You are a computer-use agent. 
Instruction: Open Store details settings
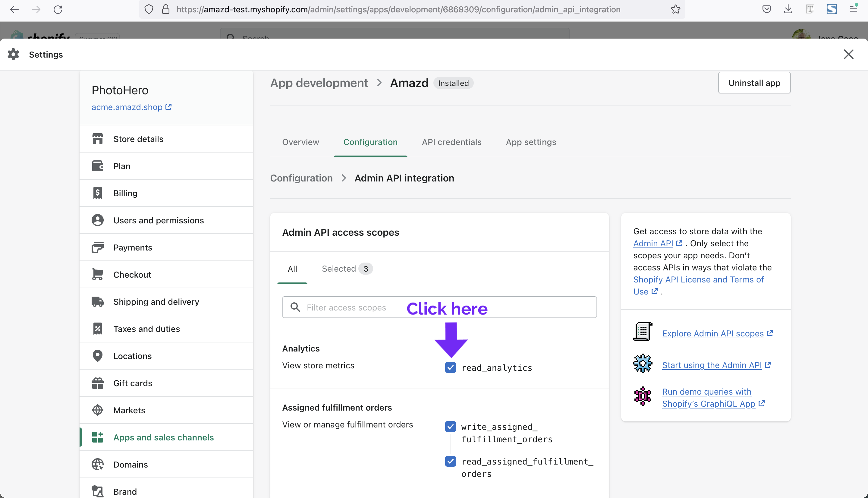click(x=166, y=139)
